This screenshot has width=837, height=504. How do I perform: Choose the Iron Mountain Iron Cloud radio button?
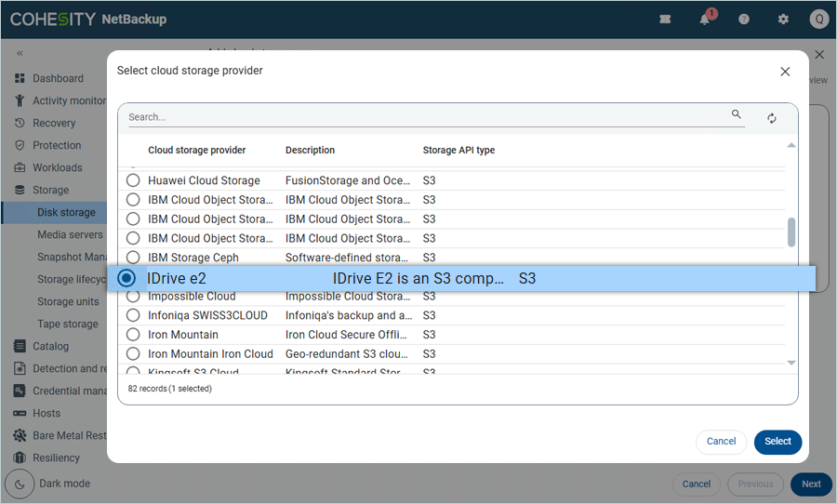coord(133,354)
